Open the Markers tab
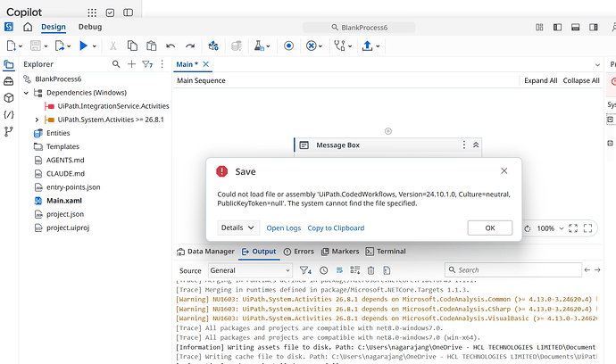616x364 pixels. [x=340, y=252]
